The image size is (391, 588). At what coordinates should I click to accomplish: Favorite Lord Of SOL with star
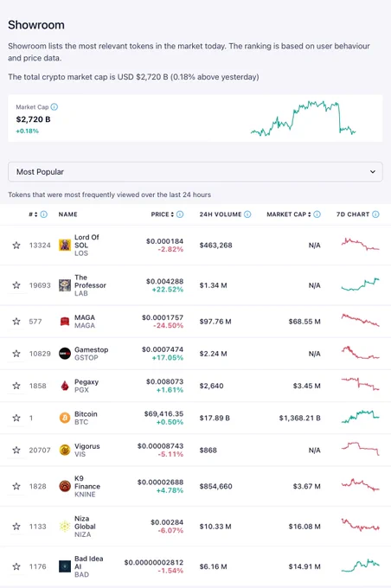pos(16,246)
